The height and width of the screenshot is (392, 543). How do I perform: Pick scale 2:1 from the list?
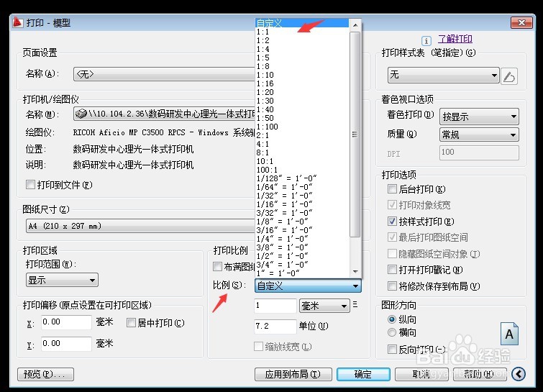(x=302, y=135)
